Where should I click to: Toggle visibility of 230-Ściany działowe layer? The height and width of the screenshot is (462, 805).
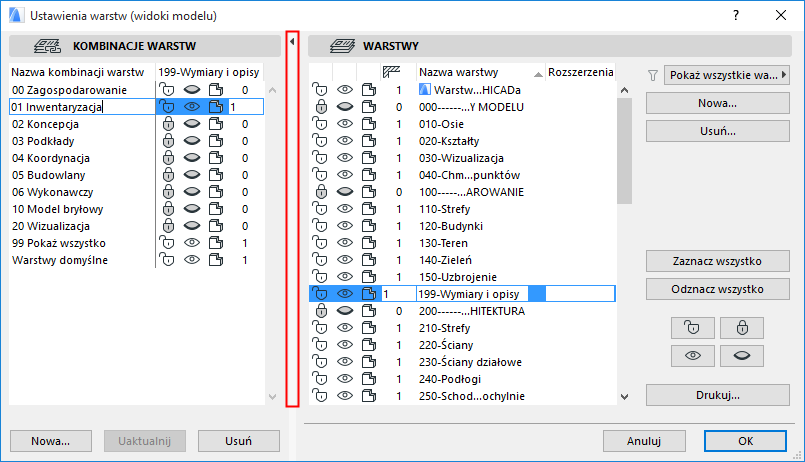coord(344,361)
